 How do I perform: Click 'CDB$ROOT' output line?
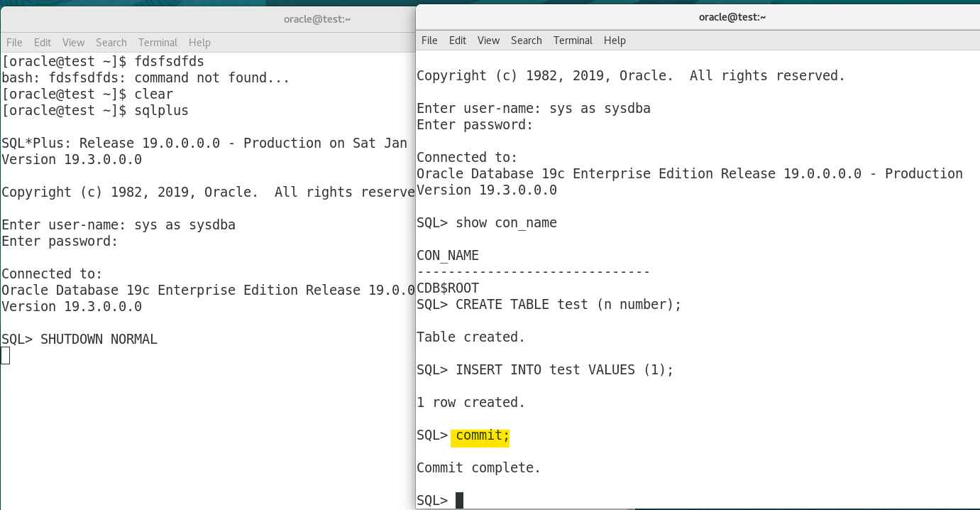tap(448, 288)
